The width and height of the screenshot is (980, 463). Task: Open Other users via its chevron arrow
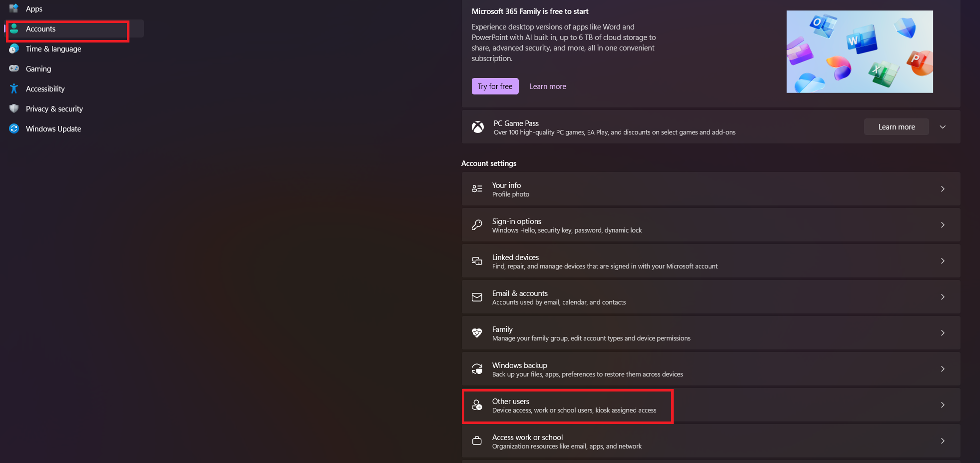click(x=943, y=405)
